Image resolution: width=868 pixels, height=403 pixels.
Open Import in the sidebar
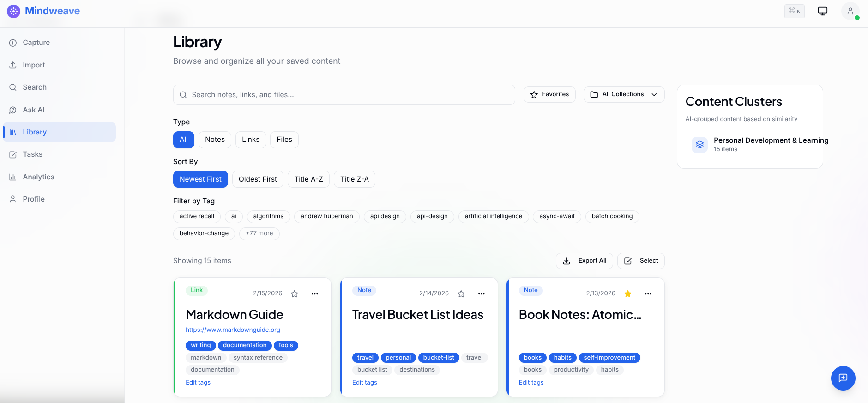pos(59,65)
